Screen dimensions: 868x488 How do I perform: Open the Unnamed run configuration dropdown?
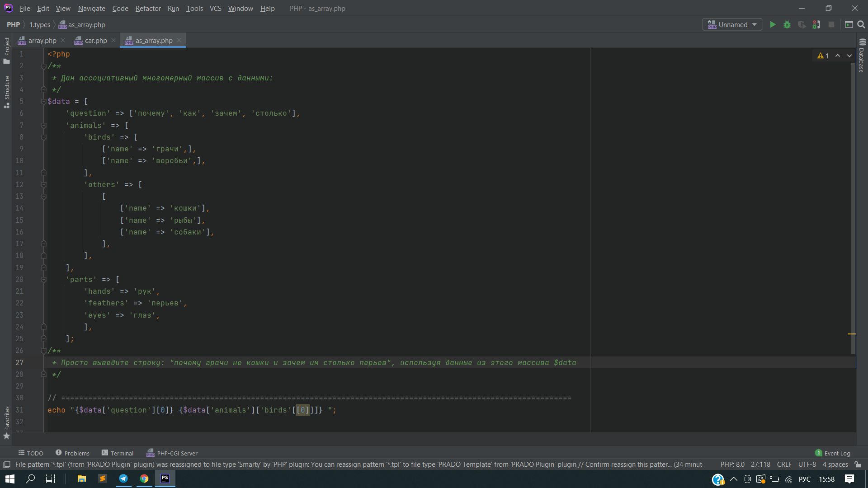point(732,25)
